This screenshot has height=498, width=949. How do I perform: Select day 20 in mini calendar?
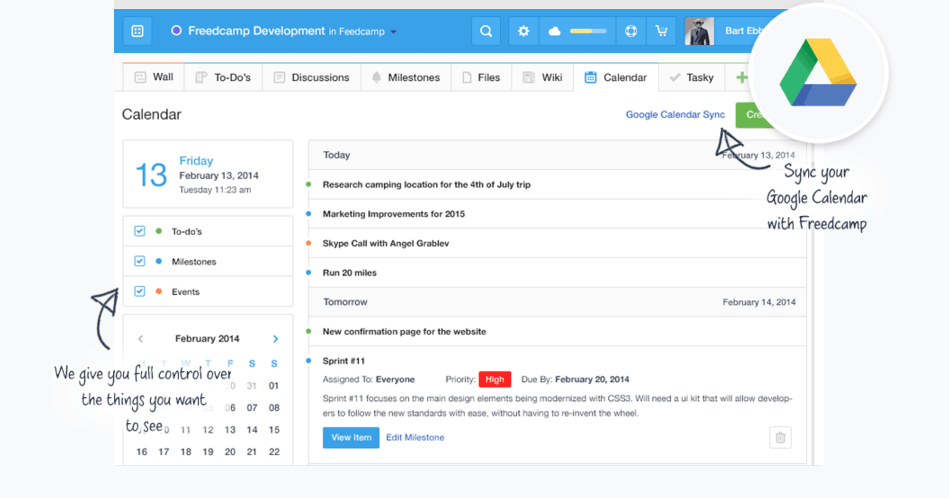click(230, 452)
